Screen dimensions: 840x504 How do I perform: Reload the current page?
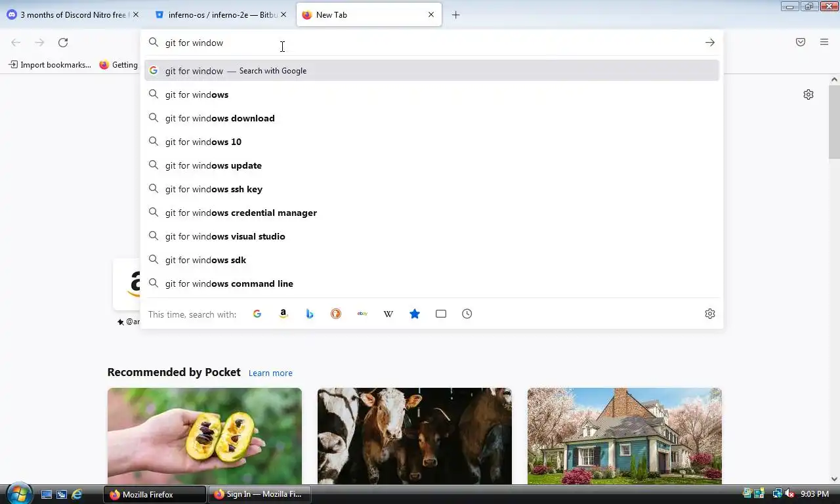point(63,42)
